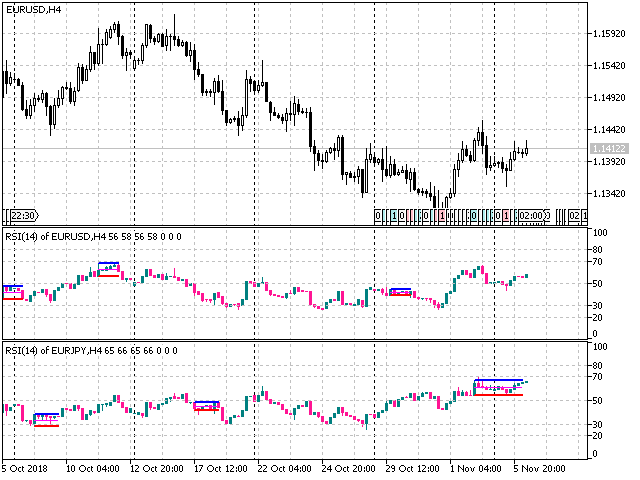The image size is (640, 480).
Task: Click level 70 on EURUSD RSI scale
Action: pos(598,262)
